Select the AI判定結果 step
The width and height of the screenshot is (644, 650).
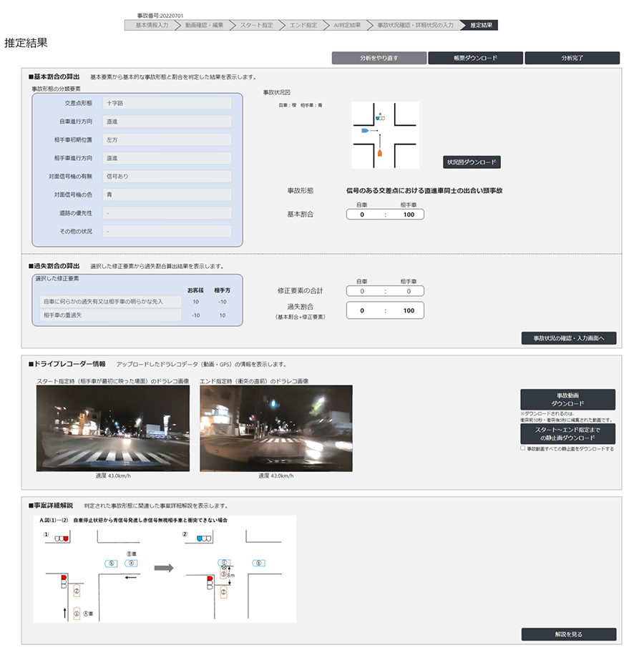[347, 25]
